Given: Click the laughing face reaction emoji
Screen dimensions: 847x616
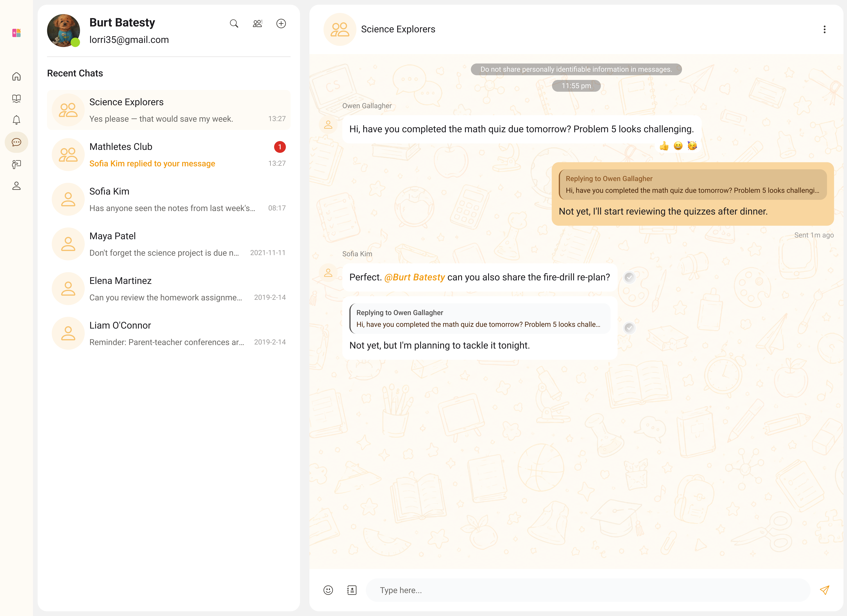Looking at the screenshot, I should pyautogui.click(x=678, y=146).
